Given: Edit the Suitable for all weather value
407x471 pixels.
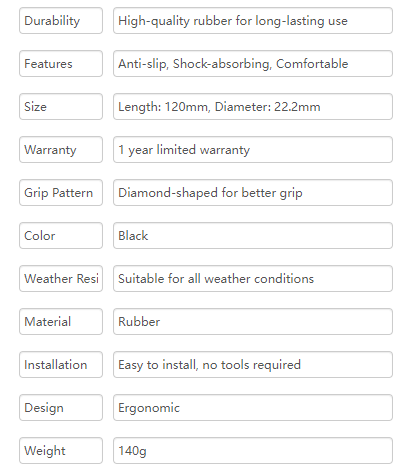Looking at the screenshot, I should pos(253,279).
